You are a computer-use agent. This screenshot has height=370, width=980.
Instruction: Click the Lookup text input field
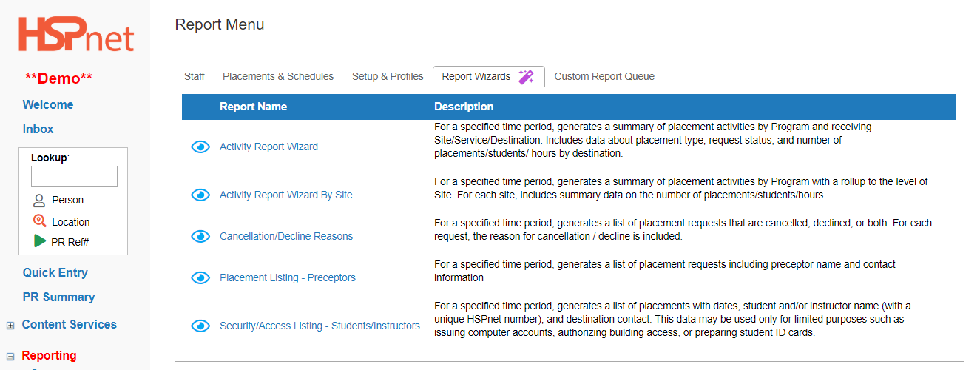(x=74, y=176)
